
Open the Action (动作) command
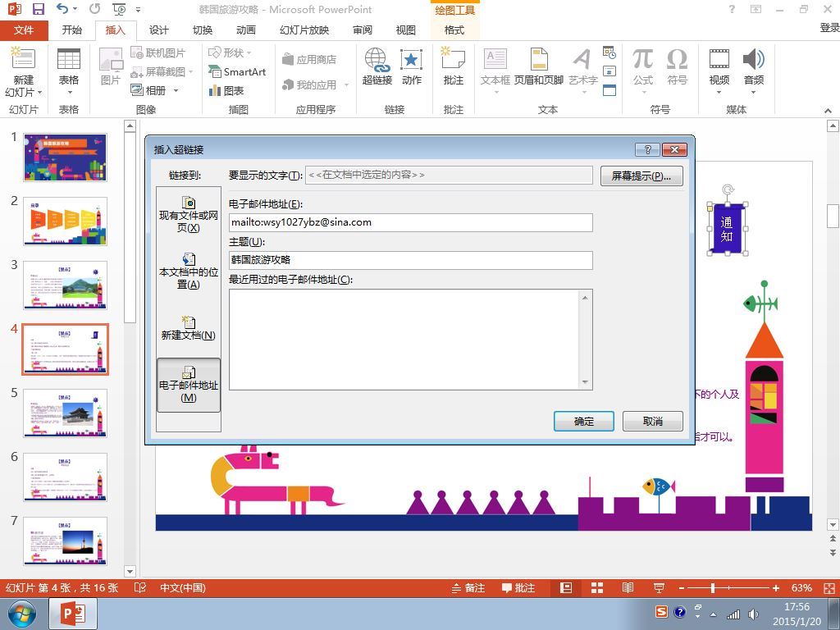coord(412,66)
